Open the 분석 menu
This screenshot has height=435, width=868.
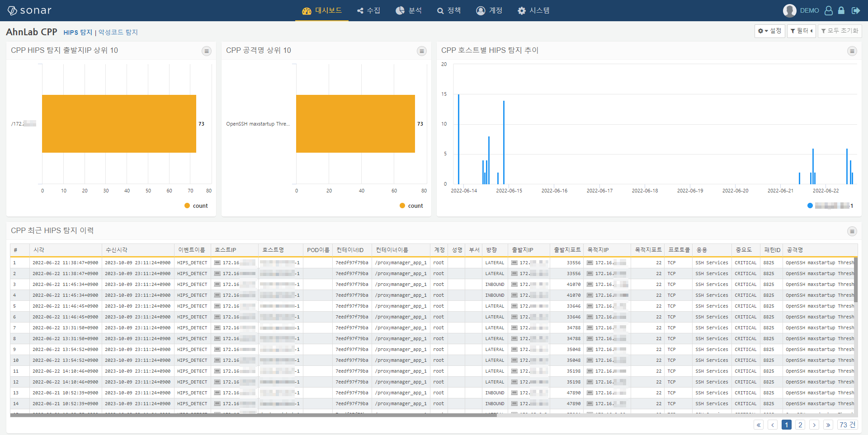tap(409, 10)
